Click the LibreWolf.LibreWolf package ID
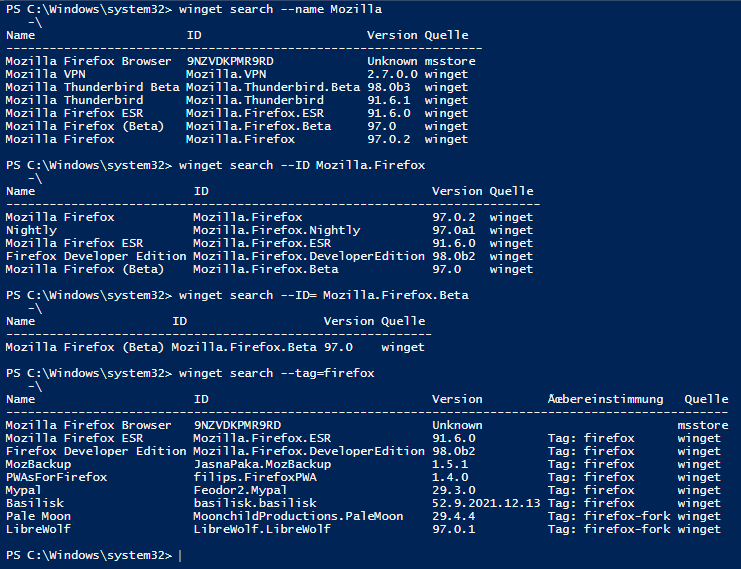This screenshot has height=569, width=741. [262, 529]
